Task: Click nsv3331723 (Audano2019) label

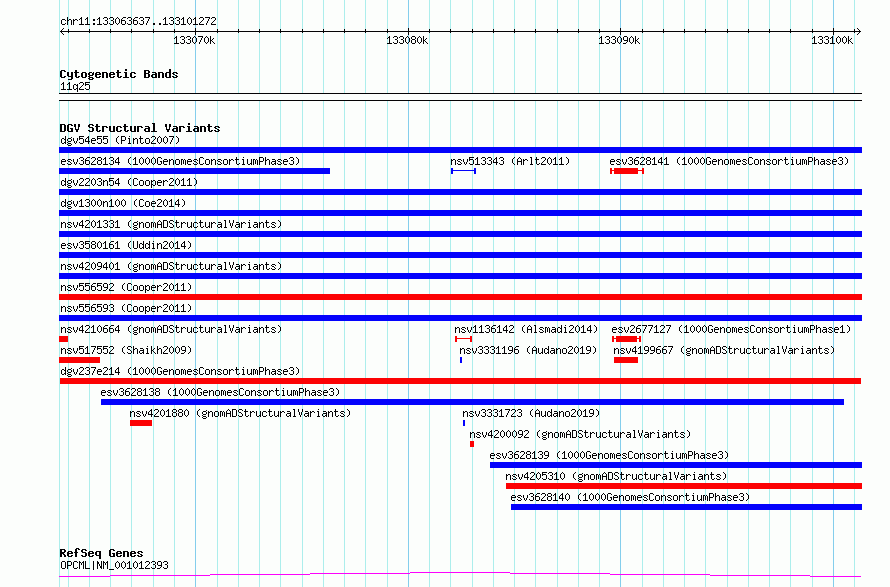Action: coord(531,413)
